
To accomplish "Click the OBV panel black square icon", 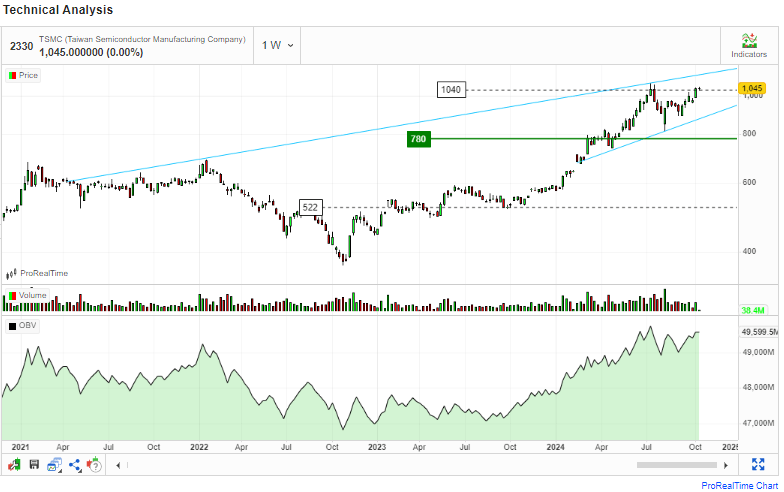I will pos(12,326).
